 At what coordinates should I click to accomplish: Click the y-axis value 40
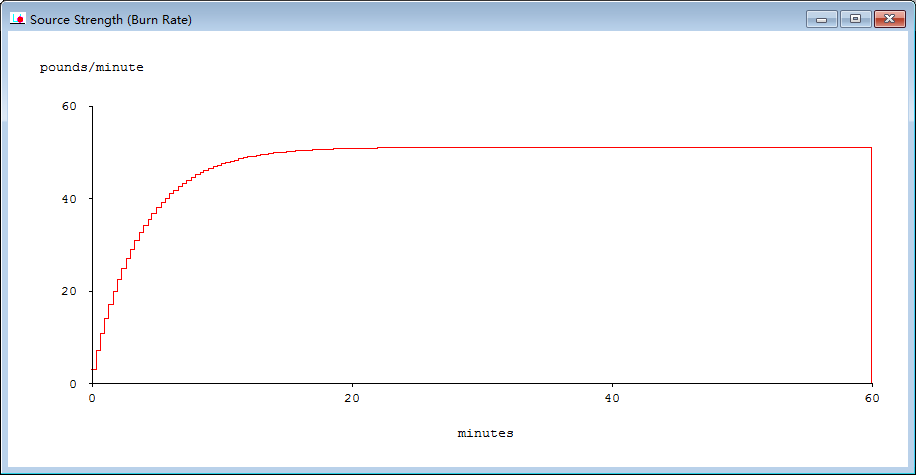(x=70, y=199)
